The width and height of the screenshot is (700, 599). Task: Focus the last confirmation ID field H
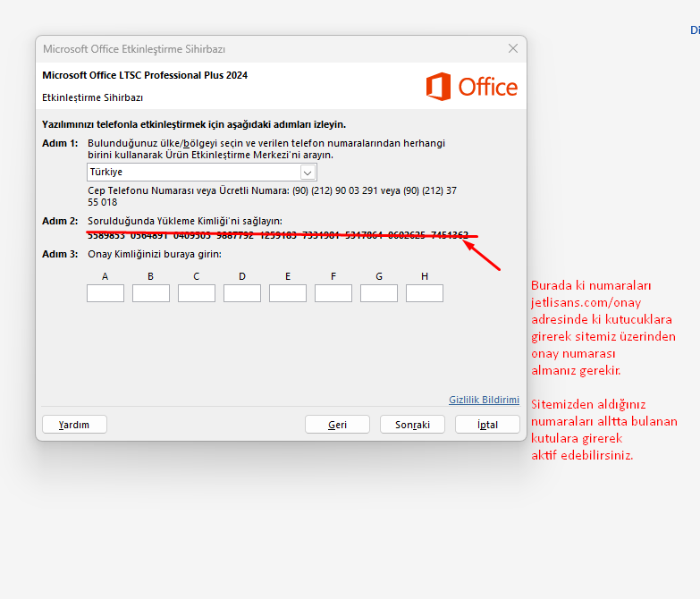425,293
